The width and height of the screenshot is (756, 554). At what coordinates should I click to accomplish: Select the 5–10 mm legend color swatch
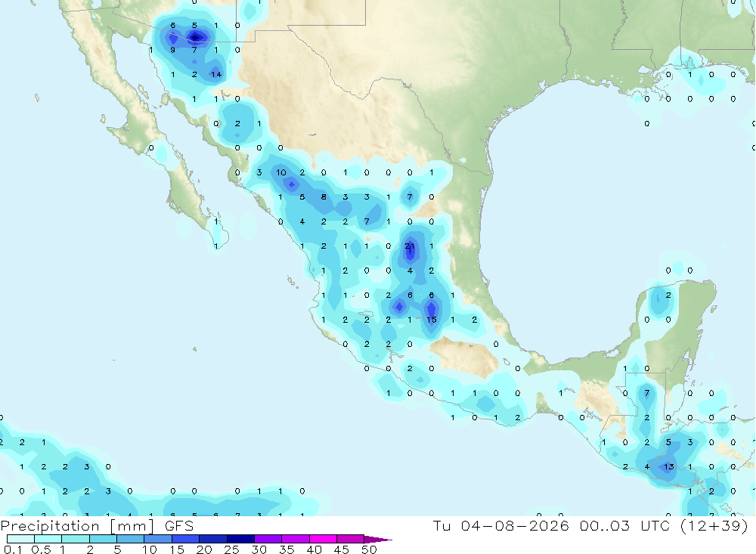pyautogui.click(x=131, y=539)
